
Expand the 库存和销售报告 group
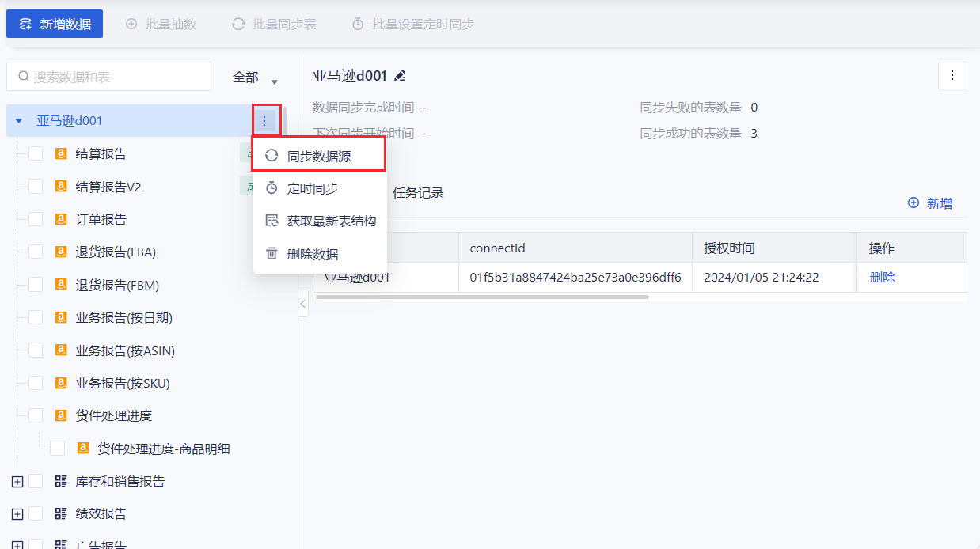[x=17, y=481]
